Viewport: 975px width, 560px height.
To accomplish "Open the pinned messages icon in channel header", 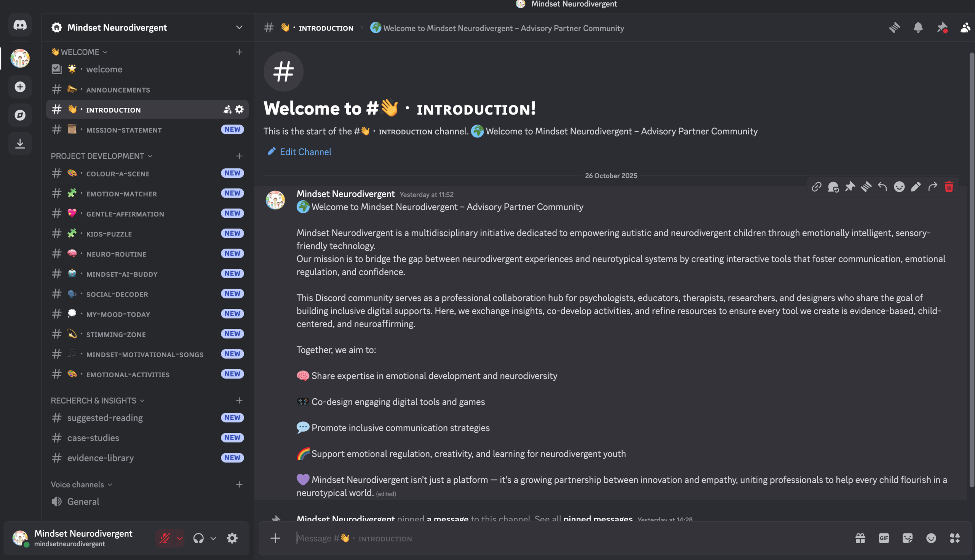I will (943, 28).
